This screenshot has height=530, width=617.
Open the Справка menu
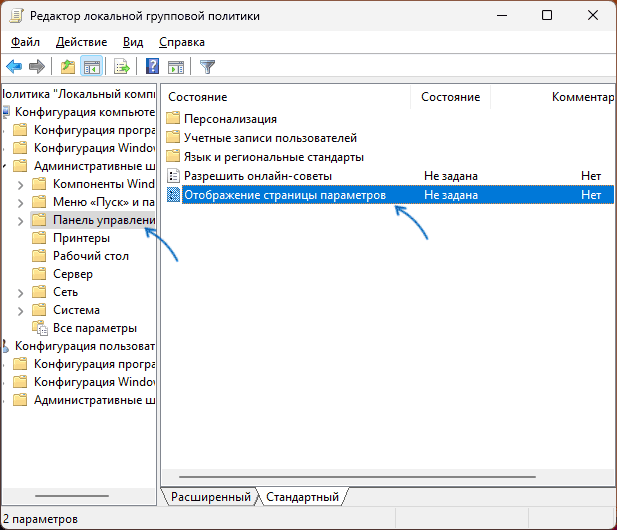(x=182, y=42)
